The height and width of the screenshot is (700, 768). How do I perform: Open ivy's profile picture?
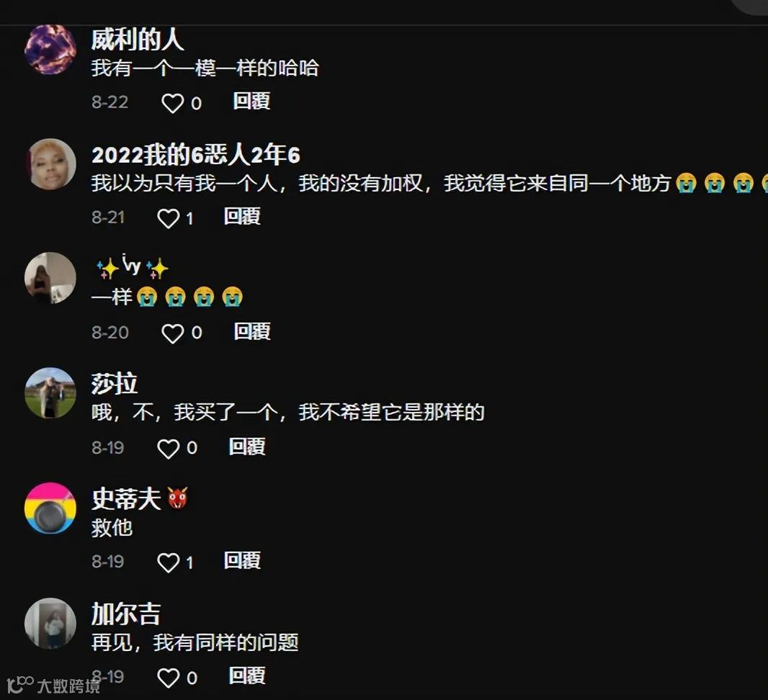pos(50,278)
